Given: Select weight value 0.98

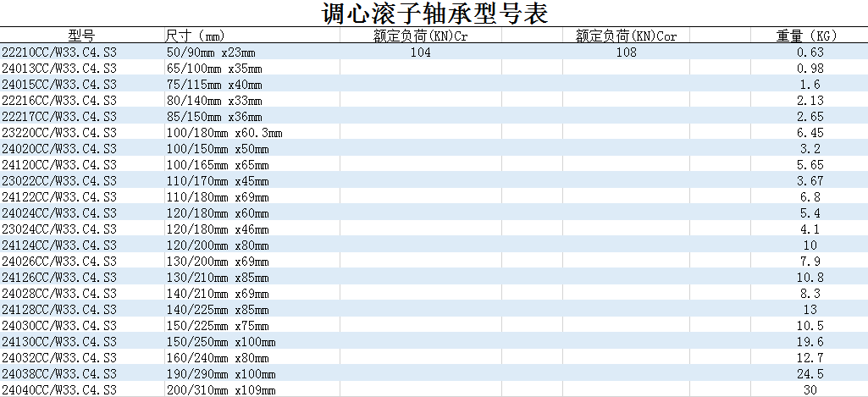Looking at the screenshot, I should point(810,69).
